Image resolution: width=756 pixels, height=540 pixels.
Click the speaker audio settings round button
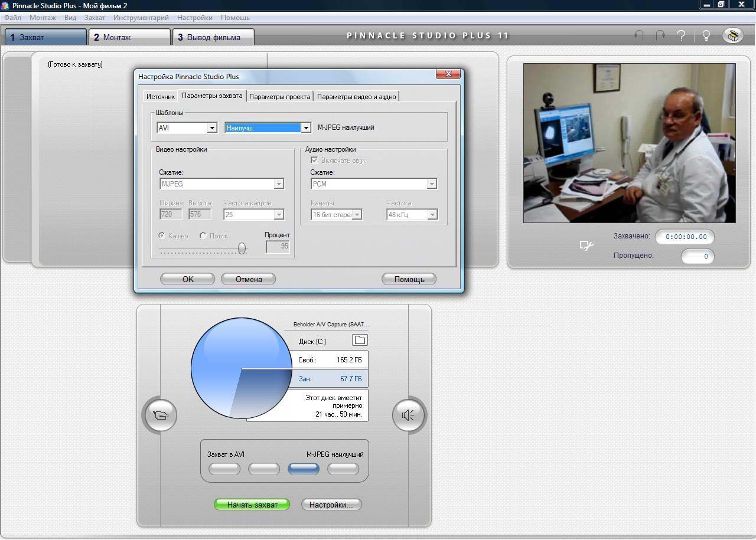click(x=408, y=415)
